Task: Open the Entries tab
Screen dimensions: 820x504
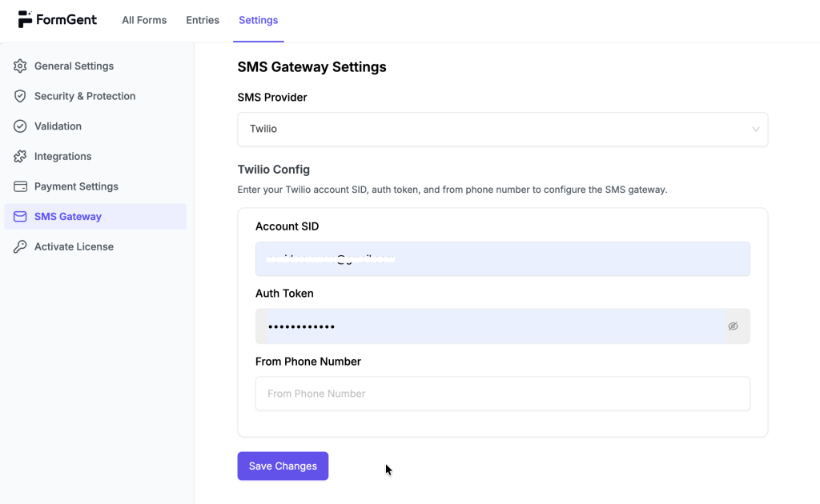Action: pos(203,20)
